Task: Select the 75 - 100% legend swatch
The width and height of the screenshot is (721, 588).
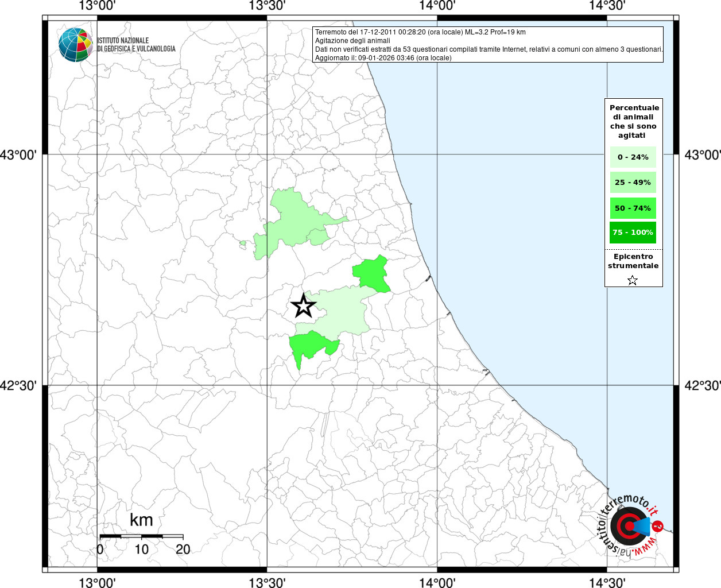Action: pyautogui.click(x=633, y=233)
